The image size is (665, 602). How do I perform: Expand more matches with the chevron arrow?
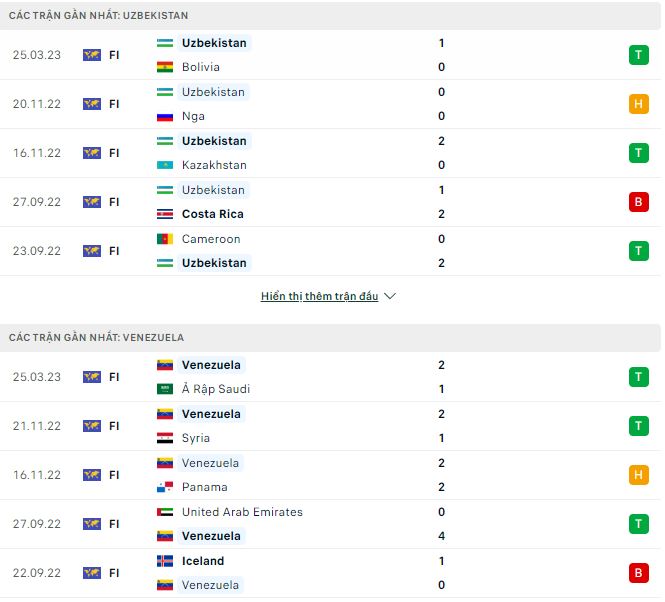click(390, 297)
